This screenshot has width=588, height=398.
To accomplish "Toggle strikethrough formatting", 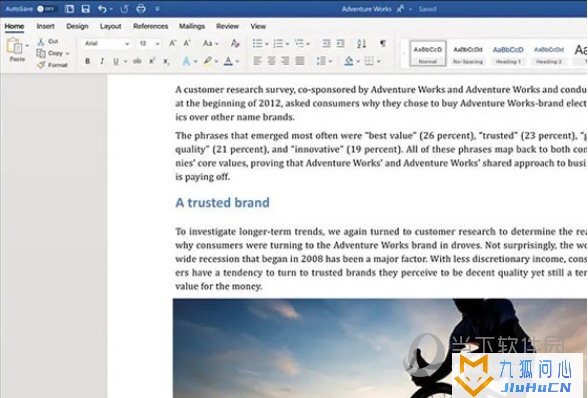I will pyautogui.click(x=137, y=61).
